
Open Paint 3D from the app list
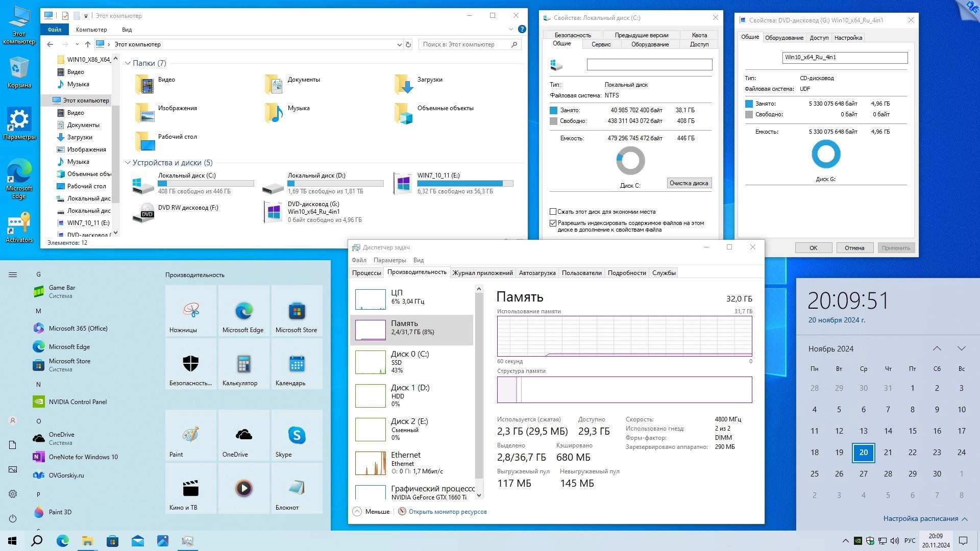tap(59, 512)
